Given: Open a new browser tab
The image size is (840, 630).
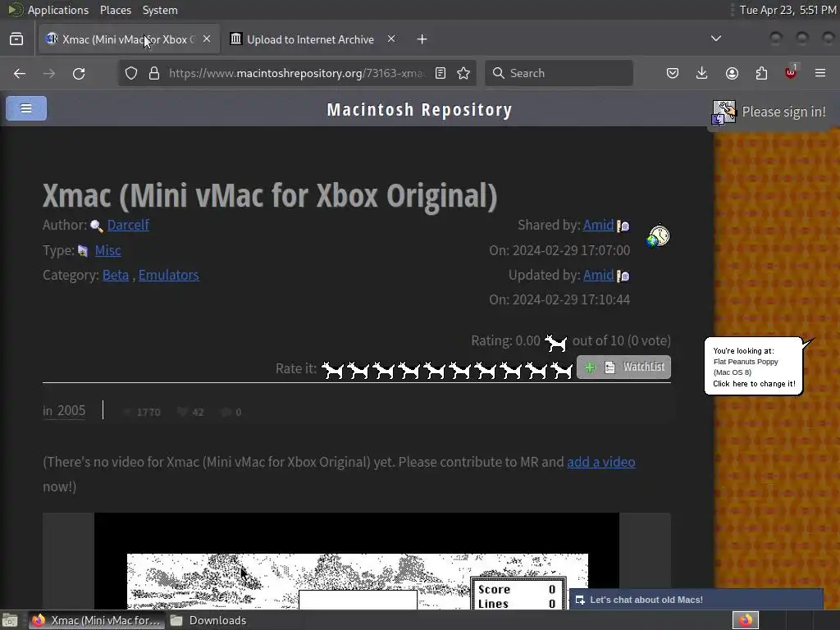Looking at the screenshot, I should click(422, 39).
